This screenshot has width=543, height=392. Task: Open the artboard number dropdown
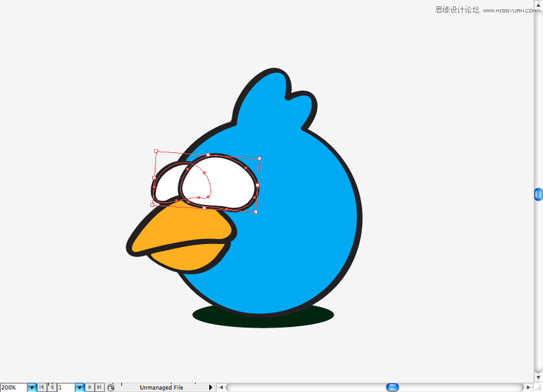click(80, 388)
